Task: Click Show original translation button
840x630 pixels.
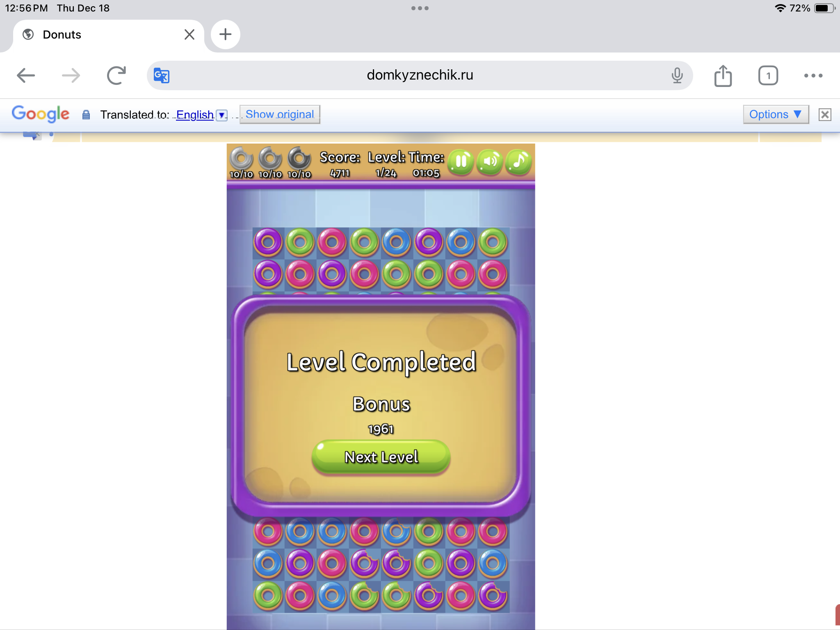Action: click(x=280, y=114)
